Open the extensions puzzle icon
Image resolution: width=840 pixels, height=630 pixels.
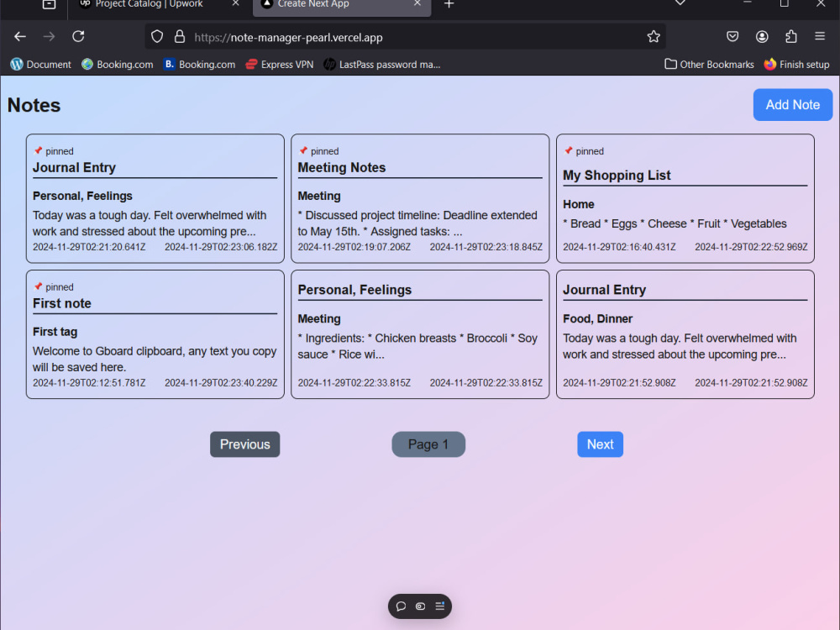(x=790, y=36)
